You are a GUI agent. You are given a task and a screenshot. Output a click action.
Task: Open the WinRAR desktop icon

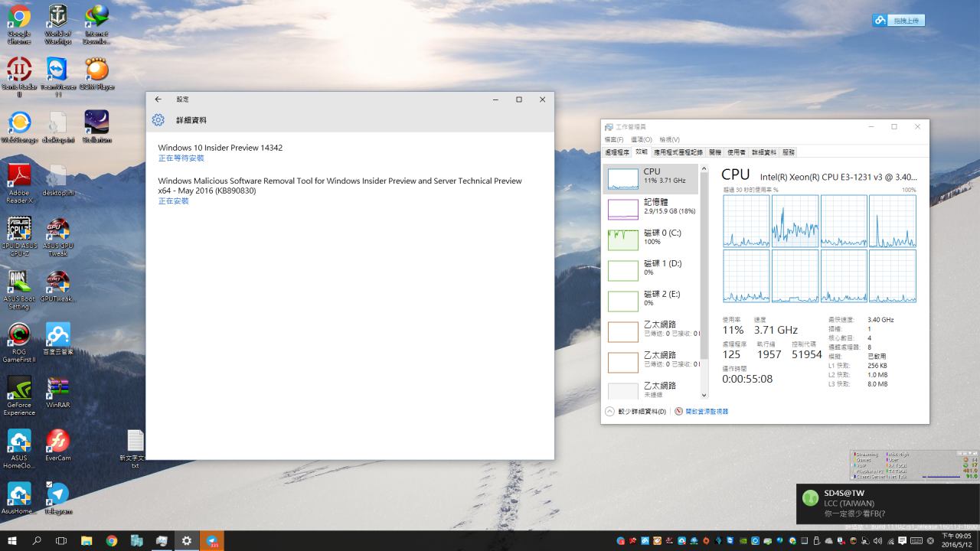pyautogui.click(x=57, y=389)
